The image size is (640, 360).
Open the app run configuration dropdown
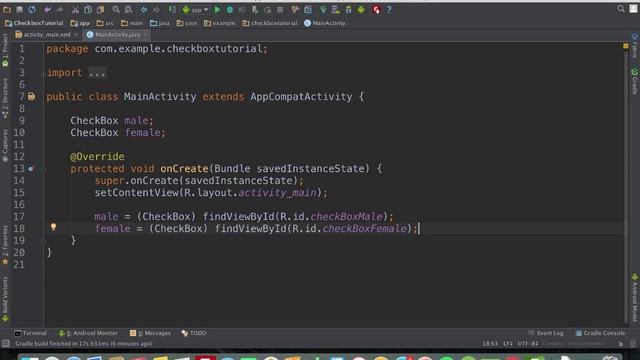196,9
